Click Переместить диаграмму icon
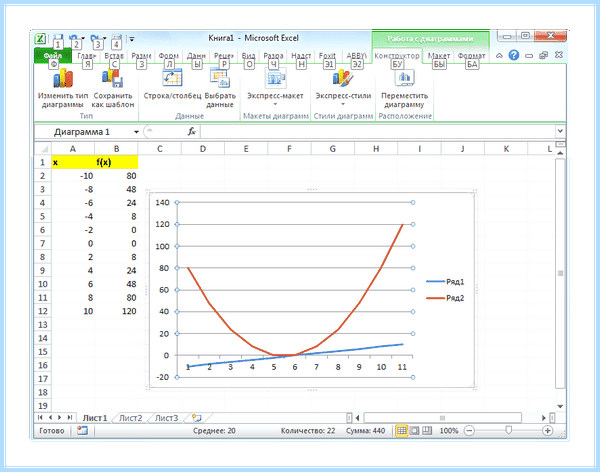Screen dimensions: 600x472 point(404,78)
